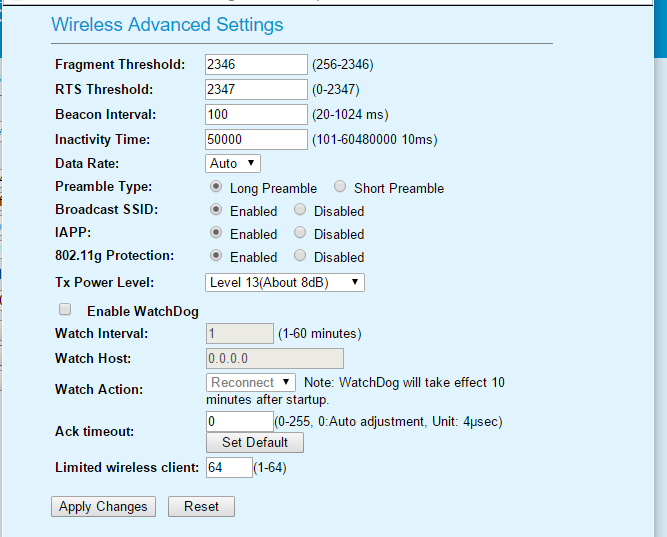Click the Ack timeout input field
The image size is (667, 537).
(240, 422)
